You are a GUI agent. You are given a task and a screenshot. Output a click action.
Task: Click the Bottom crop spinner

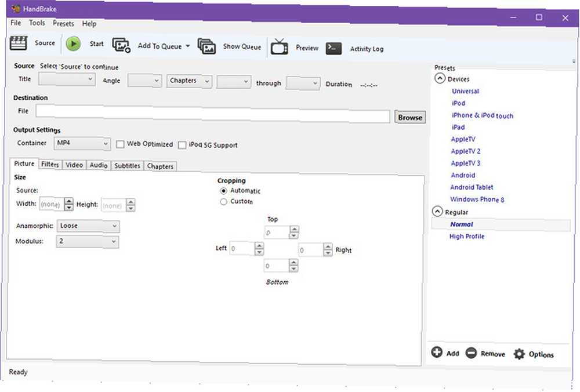pos(281,266)
